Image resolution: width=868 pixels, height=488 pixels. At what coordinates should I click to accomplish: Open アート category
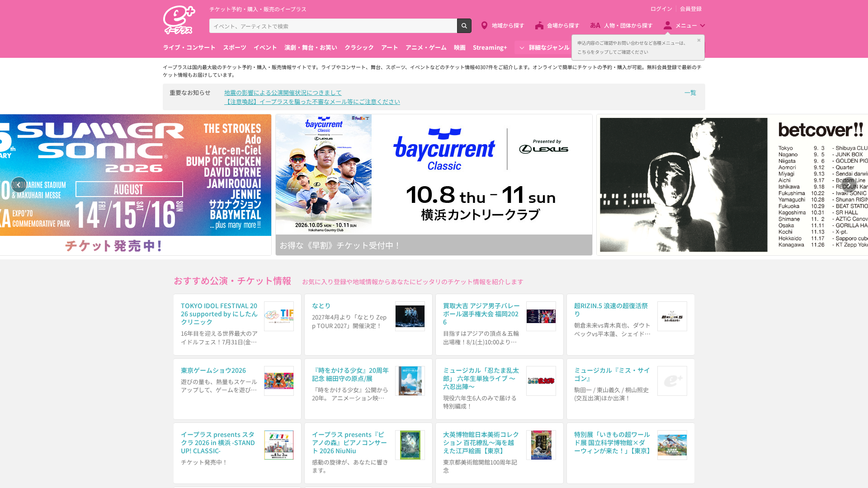click(389, 47)
